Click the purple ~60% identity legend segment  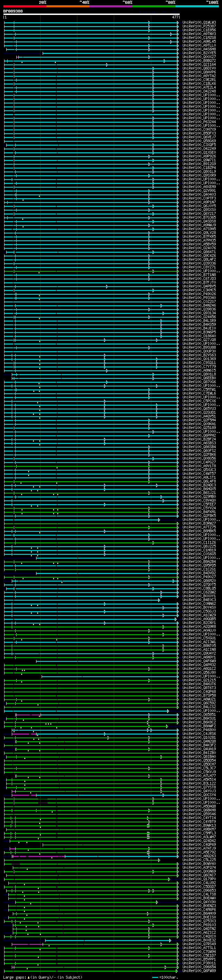click(x=111, y=6)
